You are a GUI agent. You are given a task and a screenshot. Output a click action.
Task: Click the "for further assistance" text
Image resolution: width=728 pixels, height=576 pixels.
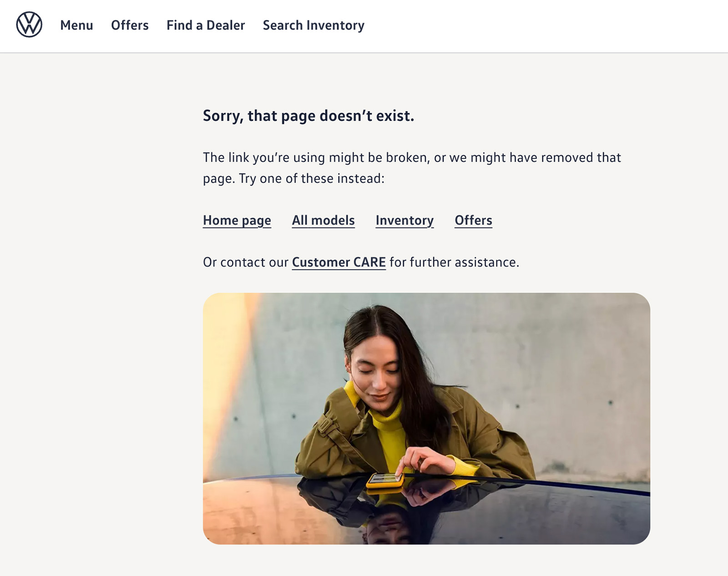454,262
